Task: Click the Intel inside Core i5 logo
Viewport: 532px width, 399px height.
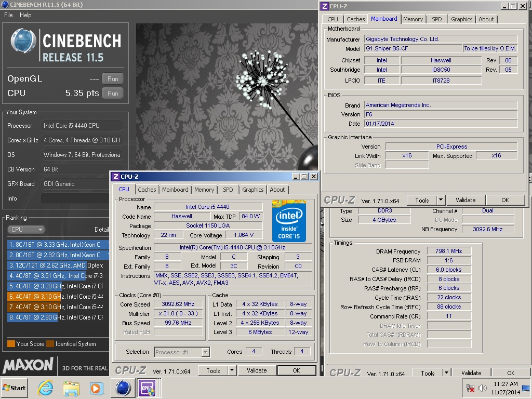Action: coord(289,220)
